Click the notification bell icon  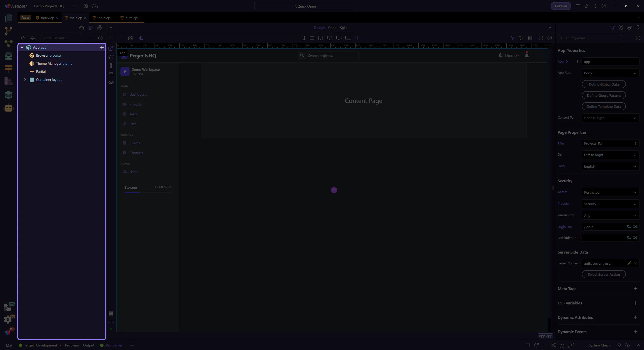527,55
